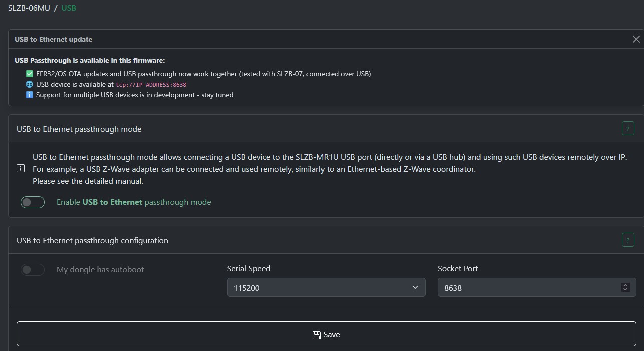Click into the Socket Port number field
Image resolution: width=644 pixels, height=351 pixels.
click(526, 288)
